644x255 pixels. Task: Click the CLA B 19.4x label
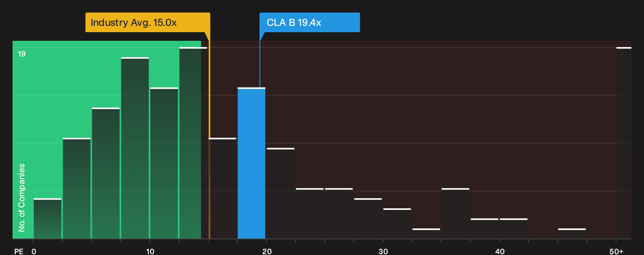click(x=309, y=22)
